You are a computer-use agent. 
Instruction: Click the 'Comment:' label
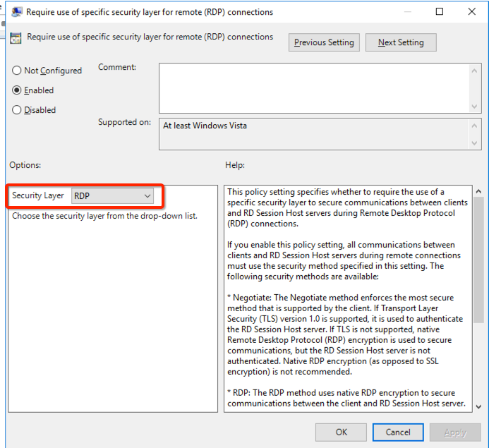pyautogui.click(x=117, y=67)
